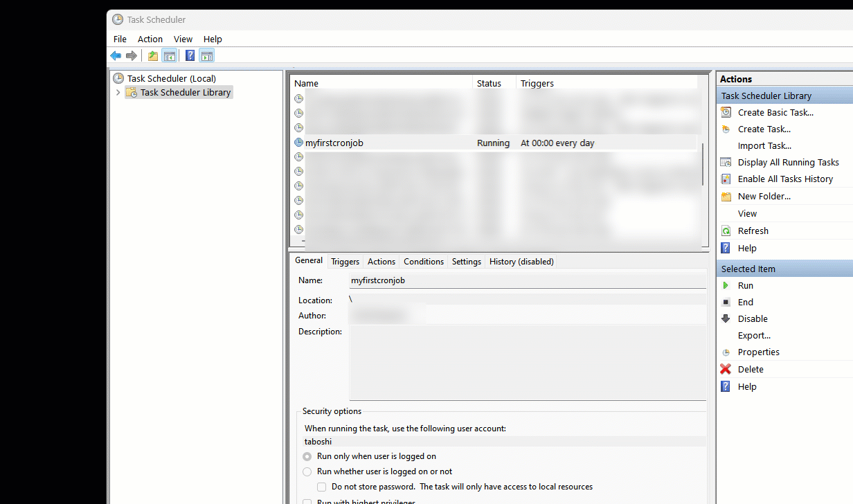
Task: Select the Display All Running Tasks icon
Action: (724, 162)
